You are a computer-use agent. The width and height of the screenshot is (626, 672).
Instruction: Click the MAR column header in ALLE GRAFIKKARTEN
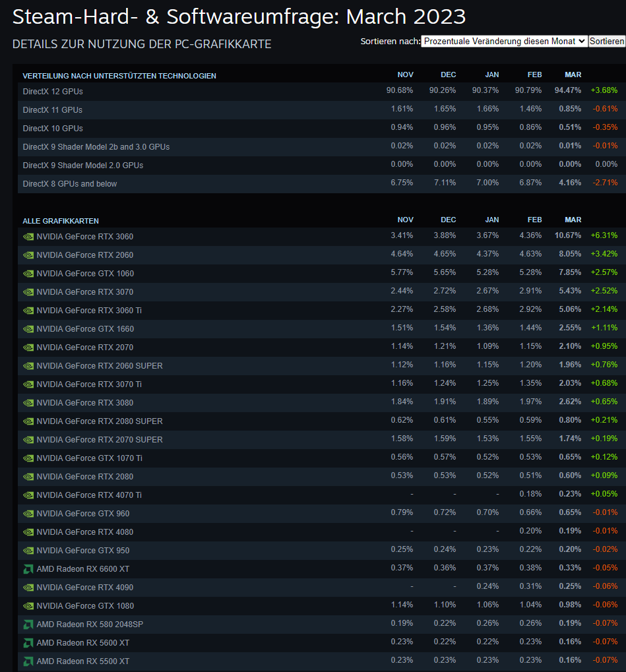tap(573, 220)
